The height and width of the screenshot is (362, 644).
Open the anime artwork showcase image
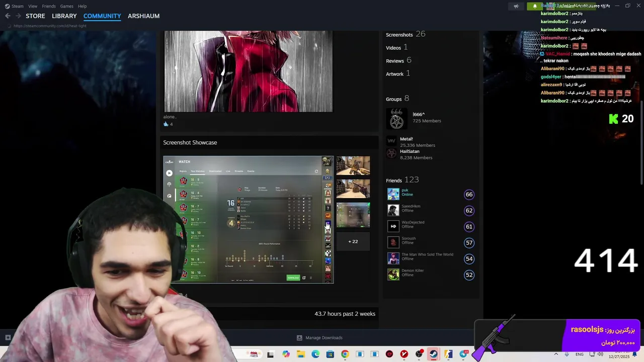(x=248, y=71)
